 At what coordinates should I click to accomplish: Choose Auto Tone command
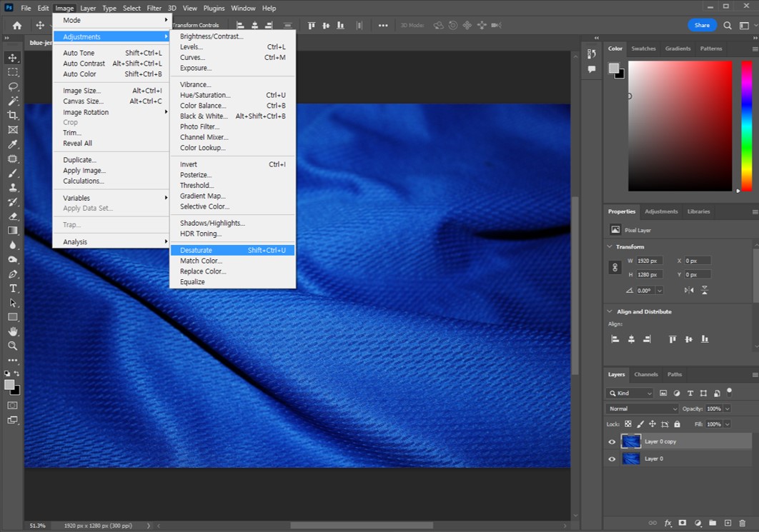(111, 53)
